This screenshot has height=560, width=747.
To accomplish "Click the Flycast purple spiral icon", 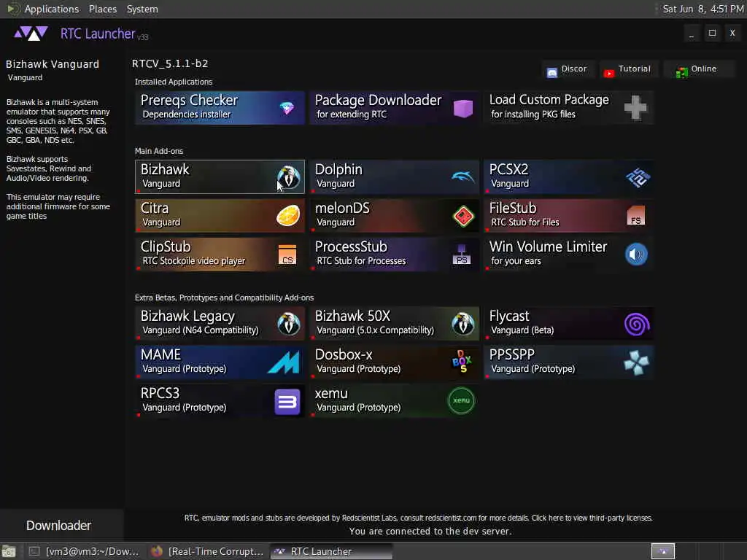I will [x=636, y=324].
